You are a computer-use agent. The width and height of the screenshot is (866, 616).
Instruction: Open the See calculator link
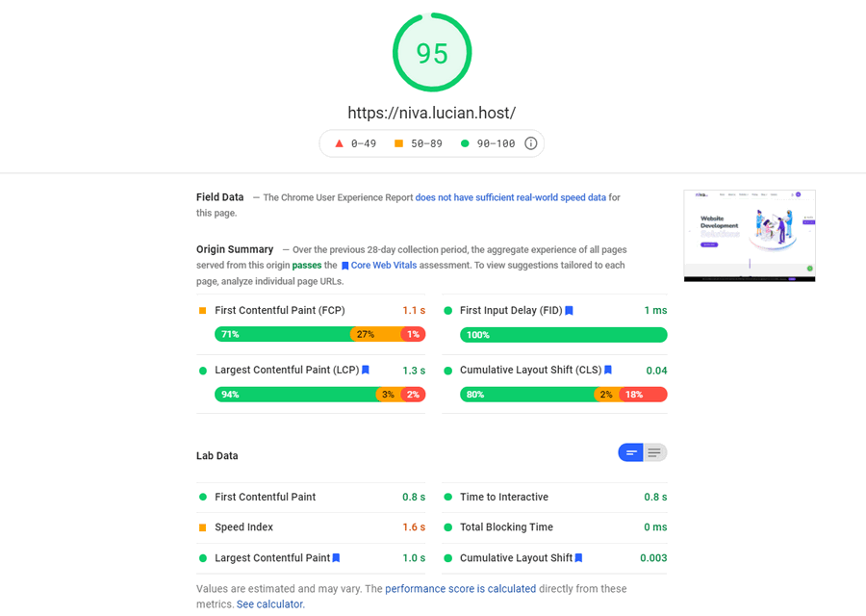click(x=270, y=604)
